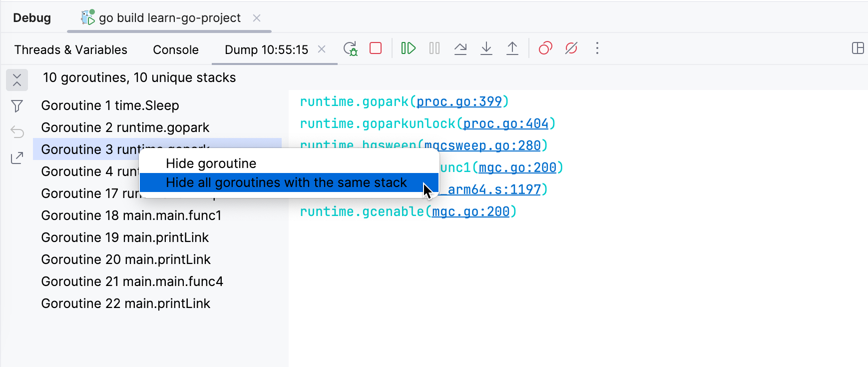Image resolution: width=868 pixels, height=367 pixels.
Task: Click runtime.gopark stack frame text
Action: [x=354, y=101]
